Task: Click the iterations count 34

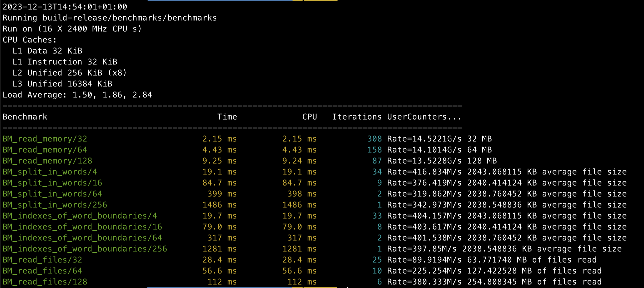Action: [x=377, y=172]
